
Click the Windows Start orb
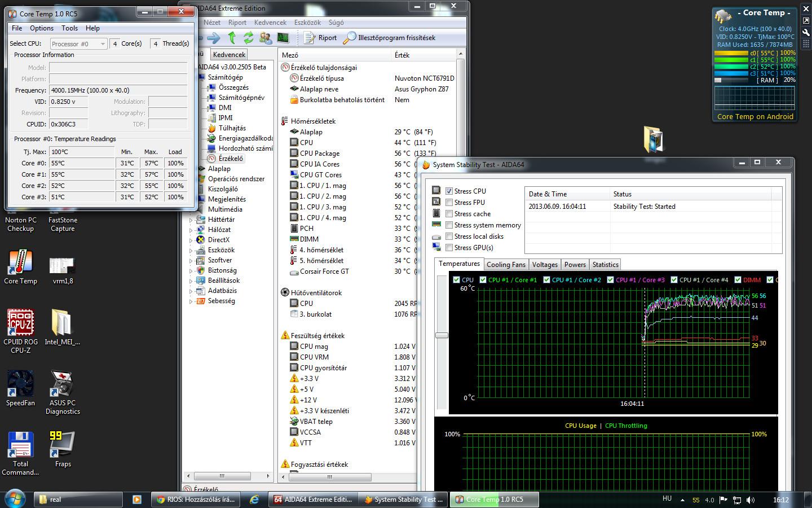pyautogui.click(x=15, y=498)
